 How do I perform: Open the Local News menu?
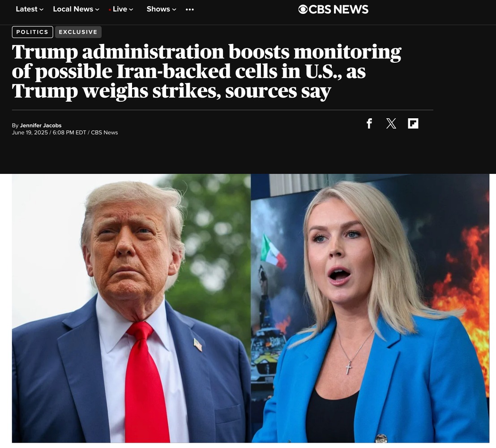(x=73, y=9)
